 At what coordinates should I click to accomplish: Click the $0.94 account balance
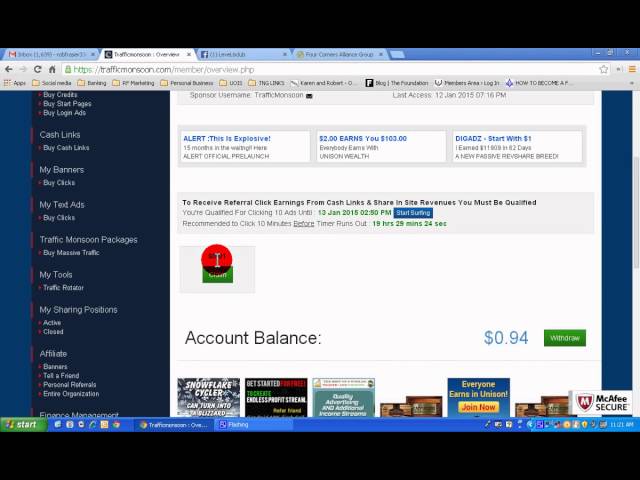(x=506, y=338)
